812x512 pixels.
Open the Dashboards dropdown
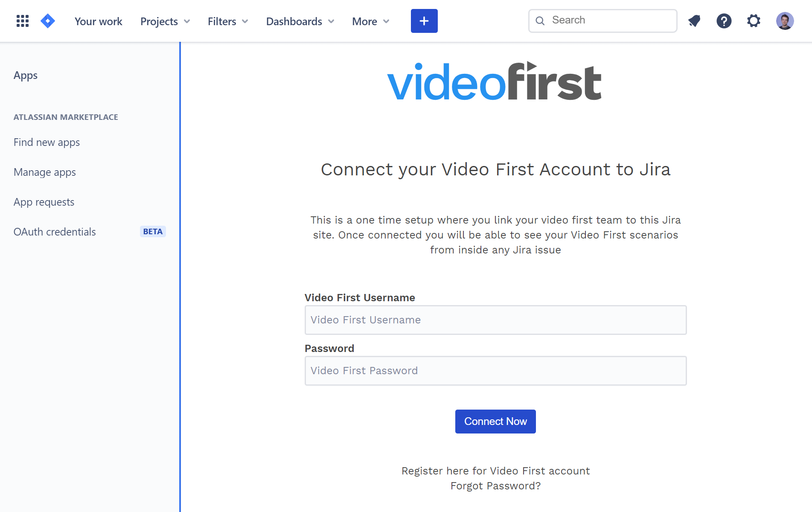coord(300,21)
